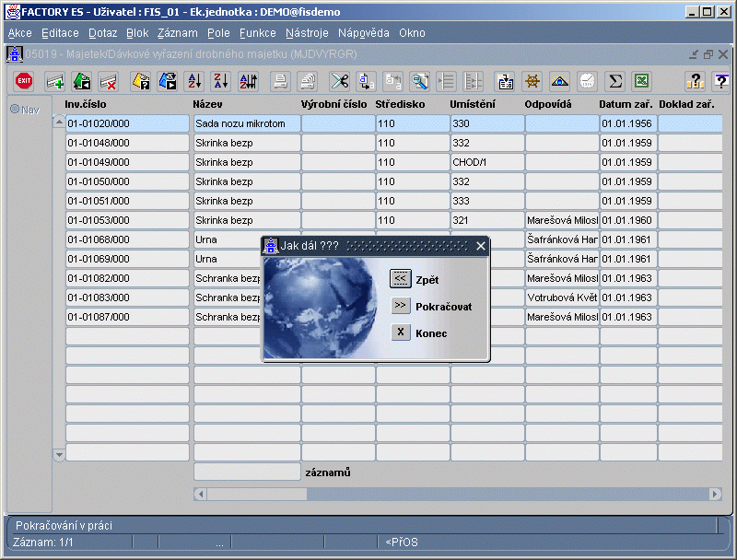Click the scroll up arrow beside records
This screenshot has height=560, width=737.
click(x=59, y=122)
